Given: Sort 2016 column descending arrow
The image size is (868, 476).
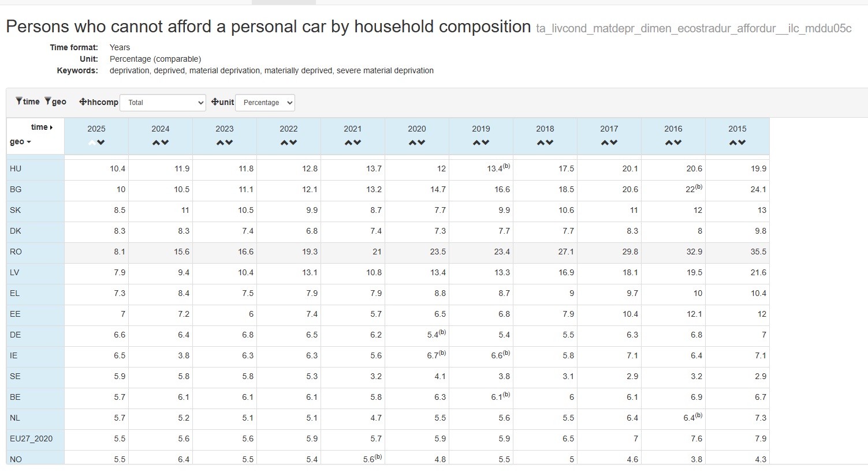Looking at the screenshot, I should 678,143.
